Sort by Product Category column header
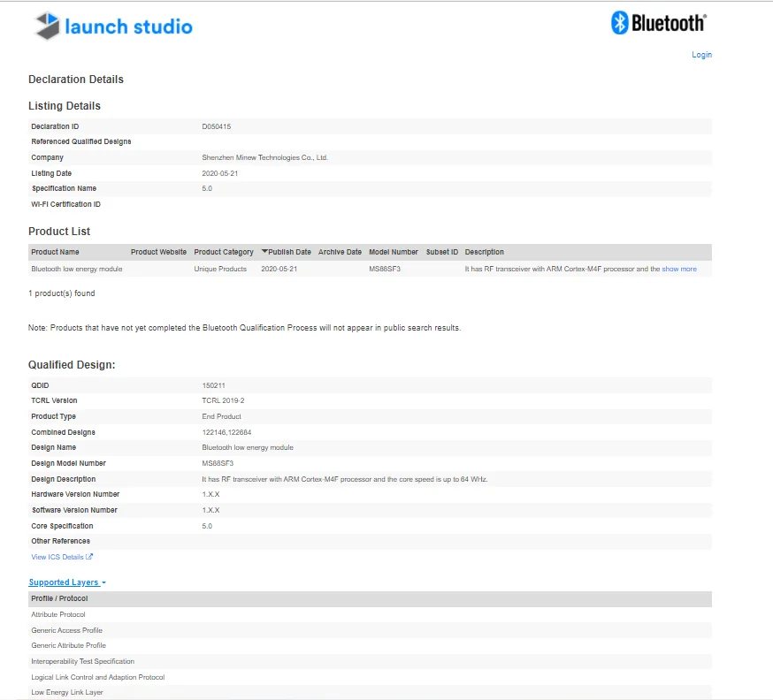Screen dimensions: 773x700 click(x=224, y=252)
